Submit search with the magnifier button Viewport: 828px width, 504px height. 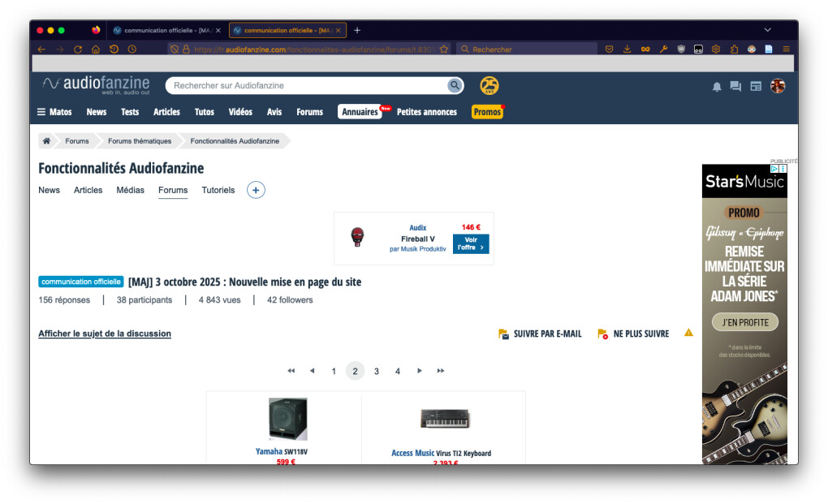click(455, 85)
